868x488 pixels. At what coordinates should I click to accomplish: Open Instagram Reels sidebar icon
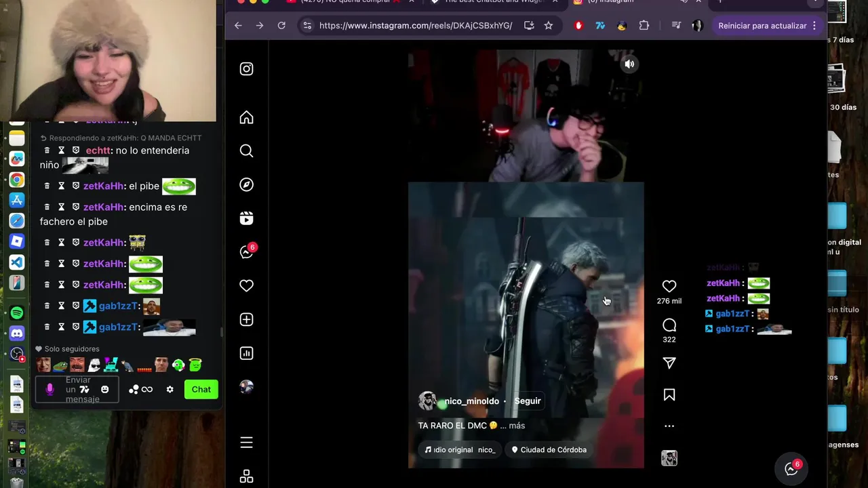point(246,218)
